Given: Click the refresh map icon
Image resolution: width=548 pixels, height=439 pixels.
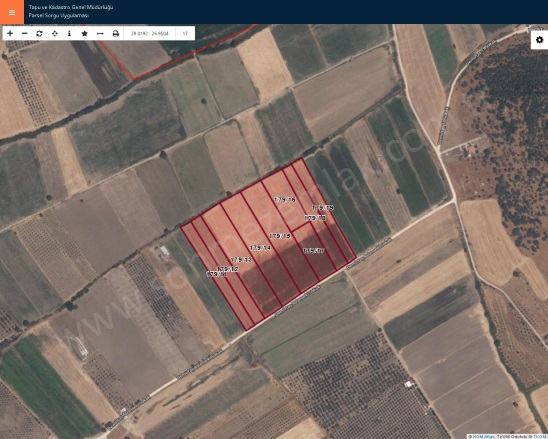Looking at the screenshot, I should pos(39,34).
